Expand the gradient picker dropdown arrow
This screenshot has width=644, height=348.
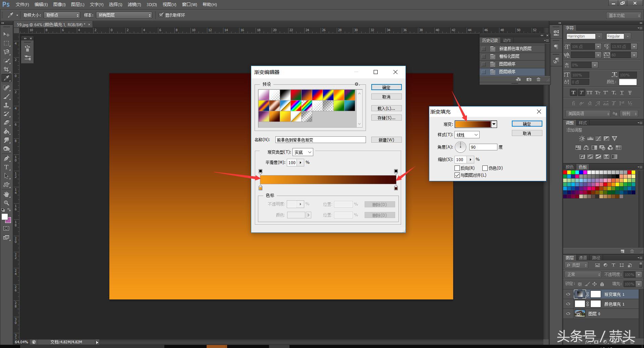coord(494,124)
